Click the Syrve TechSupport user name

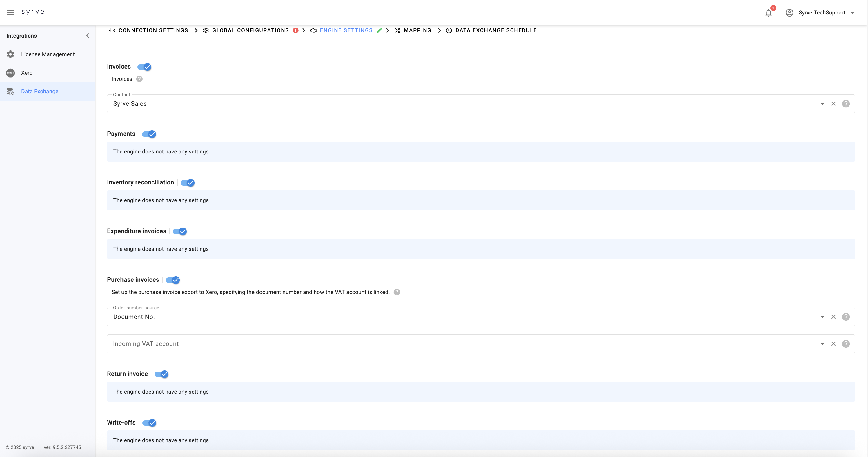pyautogui.click(x=822, y=13)
